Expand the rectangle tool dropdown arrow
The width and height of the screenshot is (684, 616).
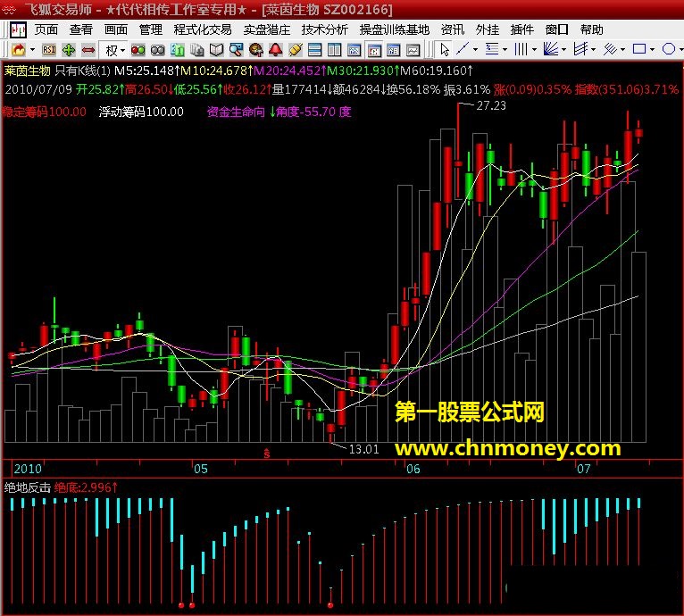[652, 50]
